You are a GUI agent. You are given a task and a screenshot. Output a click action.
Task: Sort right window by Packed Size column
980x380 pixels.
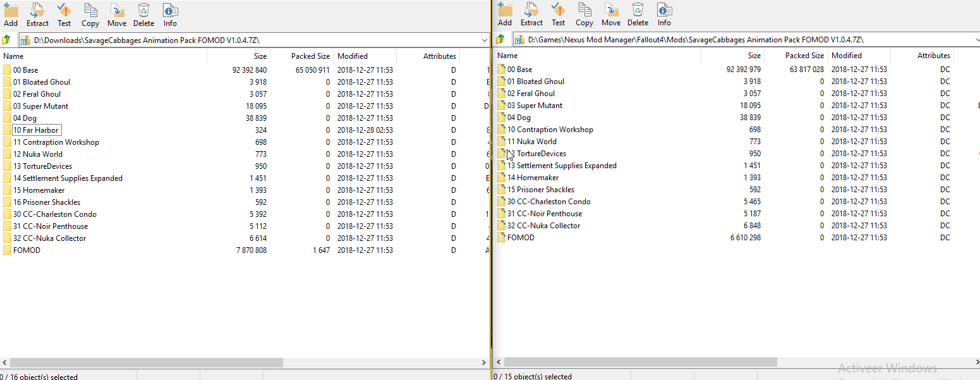796,56
